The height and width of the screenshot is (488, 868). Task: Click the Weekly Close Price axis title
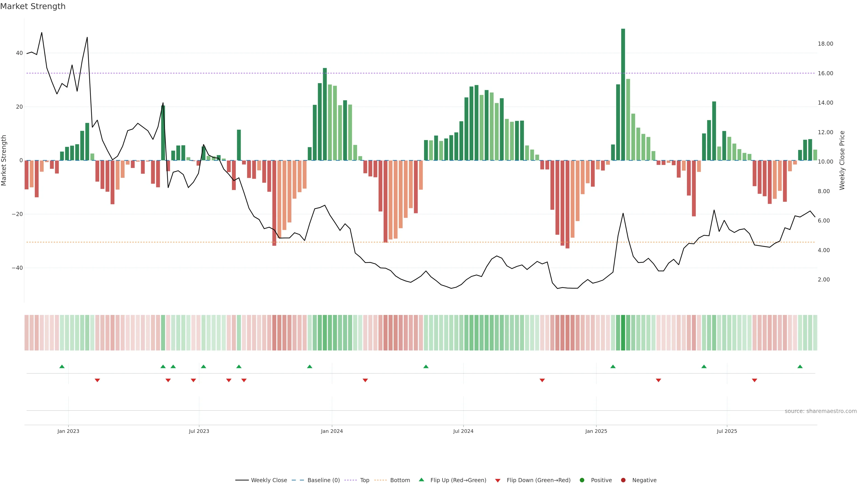(x=842, y=160)
